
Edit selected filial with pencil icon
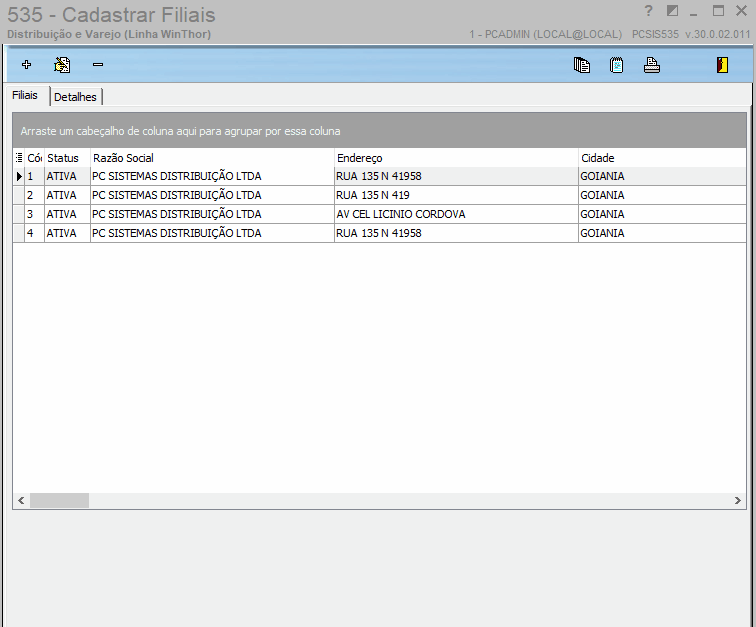click(62, 65)
